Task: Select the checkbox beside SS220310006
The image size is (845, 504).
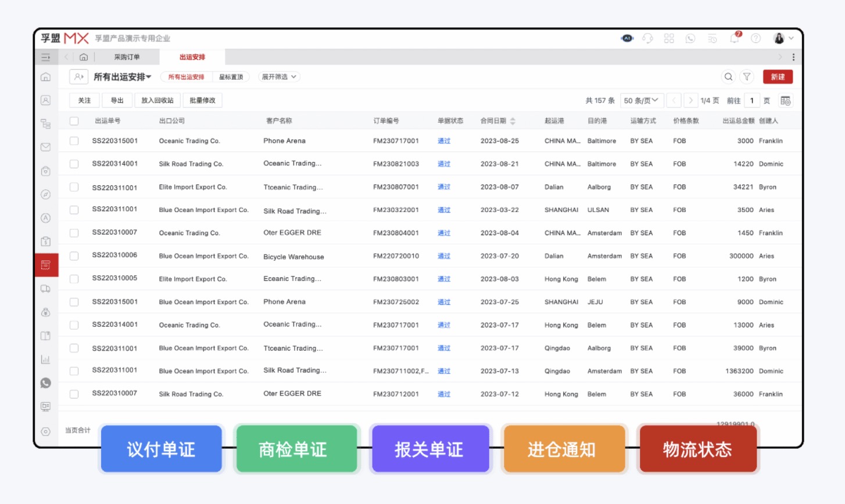Action: [73, 255]
